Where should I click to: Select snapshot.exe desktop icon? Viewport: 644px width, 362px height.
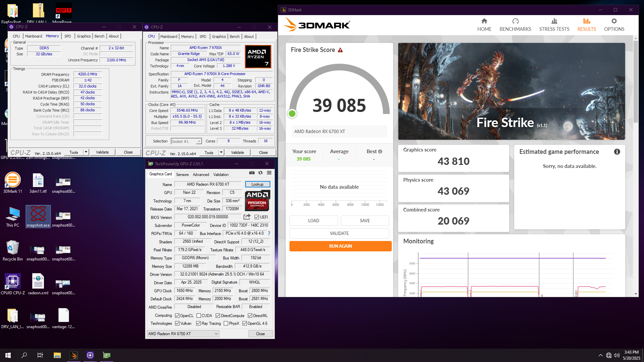pos(38,217)
